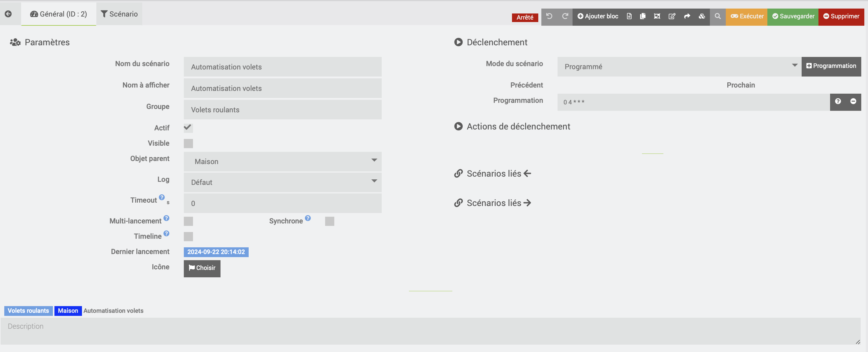This screenshot has height=352, width=868.
Task: Open the Mode du scénario dropdown
Action: pos(679,66)
